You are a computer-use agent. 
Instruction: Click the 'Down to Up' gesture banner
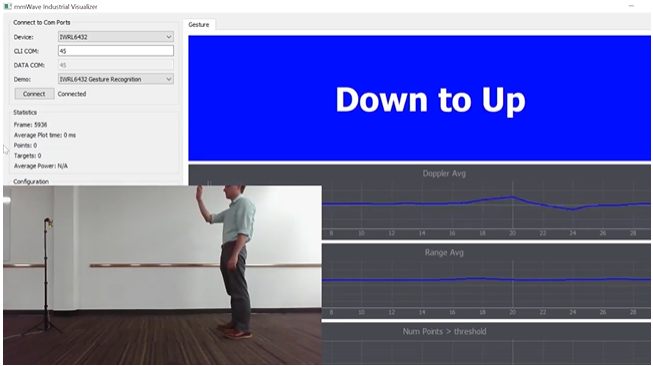pyautogui.click(x=419, y=98)
